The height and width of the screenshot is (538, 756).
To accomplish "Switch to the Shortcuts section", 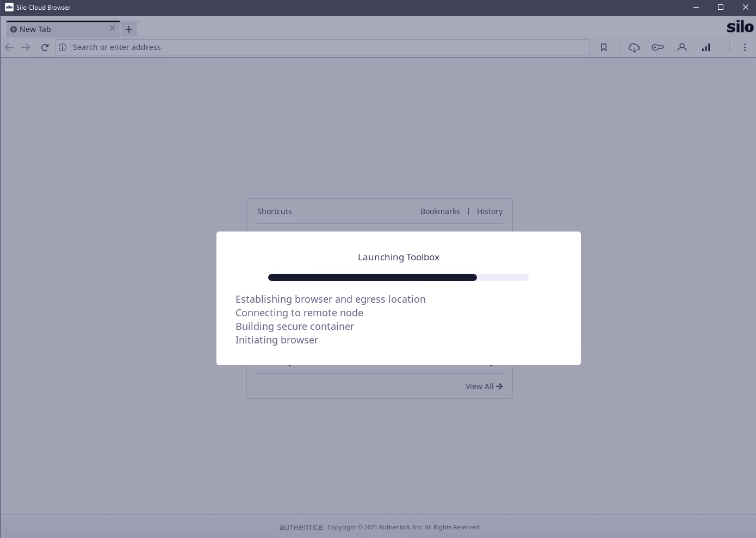I will pyautogui.click(x=274, y=211).
